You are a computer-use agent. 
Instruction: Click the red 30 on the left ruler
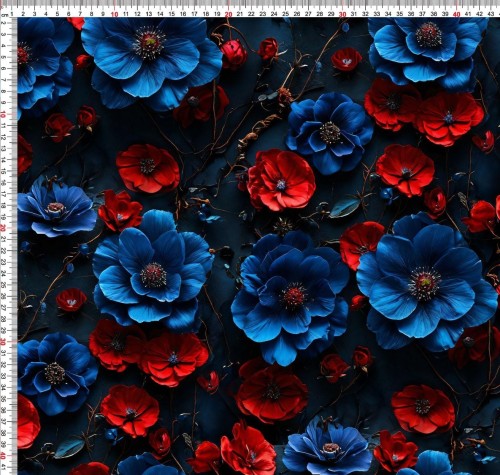click(3, 342)
